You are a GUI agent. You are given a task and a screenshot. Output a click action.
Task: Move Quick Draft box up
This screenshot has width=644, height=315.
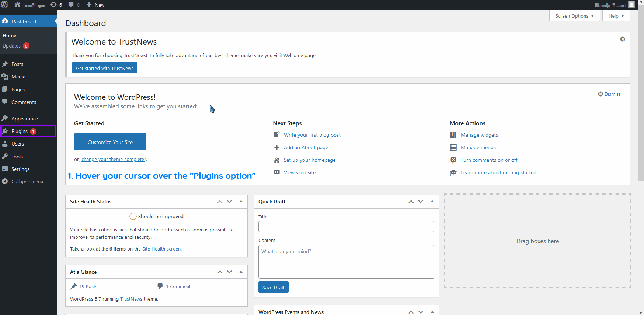pyautogui.click(x=411, y=202)
